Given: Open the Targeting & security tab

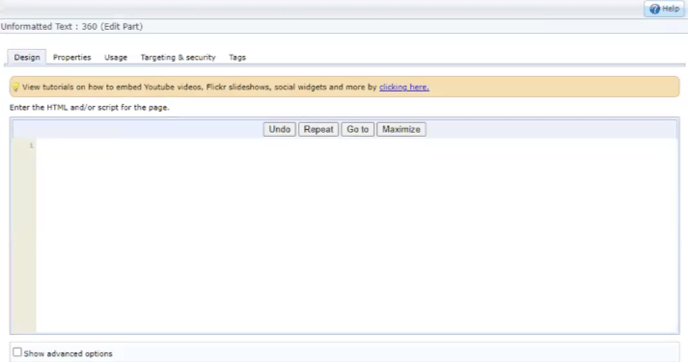Looking at the screenshot, I should coord(178,57).
